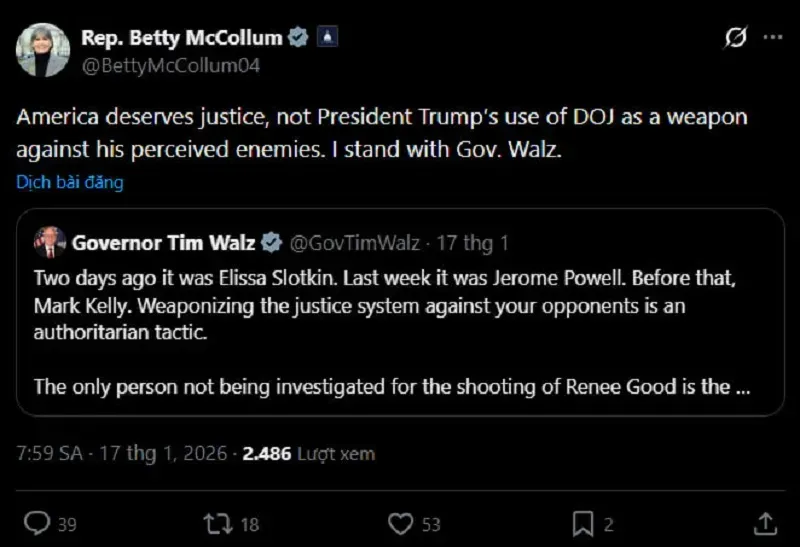Click 'Dịch bài đăng' translate link
The width and height of the screenshot is (800, 547).
(x=69, y=182)
